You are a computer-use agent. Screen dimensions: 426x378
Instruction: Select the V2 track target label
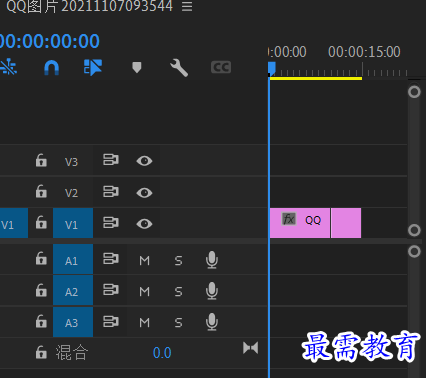click(x=71, y=193)
